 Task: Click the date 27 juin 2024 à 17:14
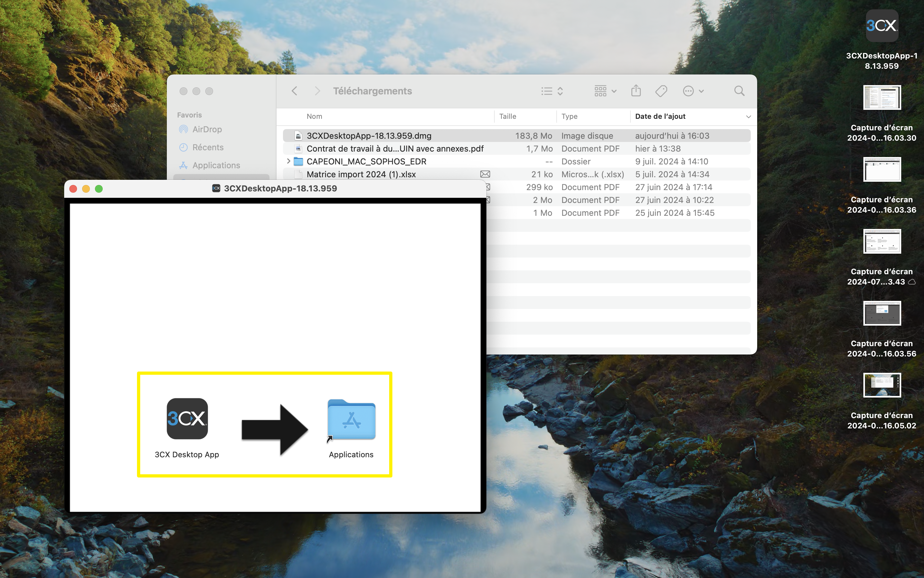coord(673,187)
